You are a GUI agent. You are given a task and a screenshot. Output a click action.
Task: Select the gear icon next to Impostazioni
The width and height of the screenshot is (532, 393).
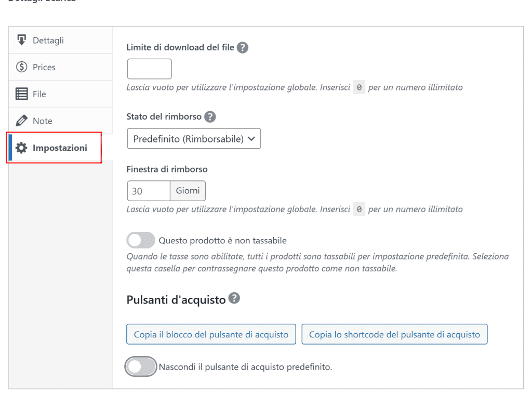pos(22,147)
